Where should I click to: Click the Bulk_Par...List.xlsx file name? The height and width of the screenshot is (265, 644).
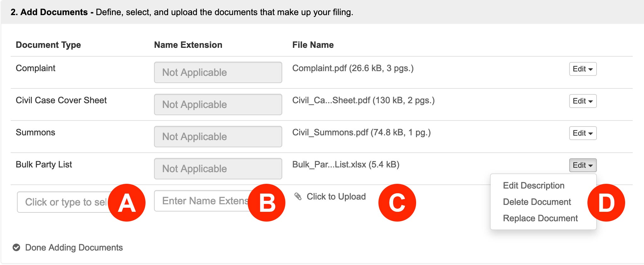click(346, 165)
